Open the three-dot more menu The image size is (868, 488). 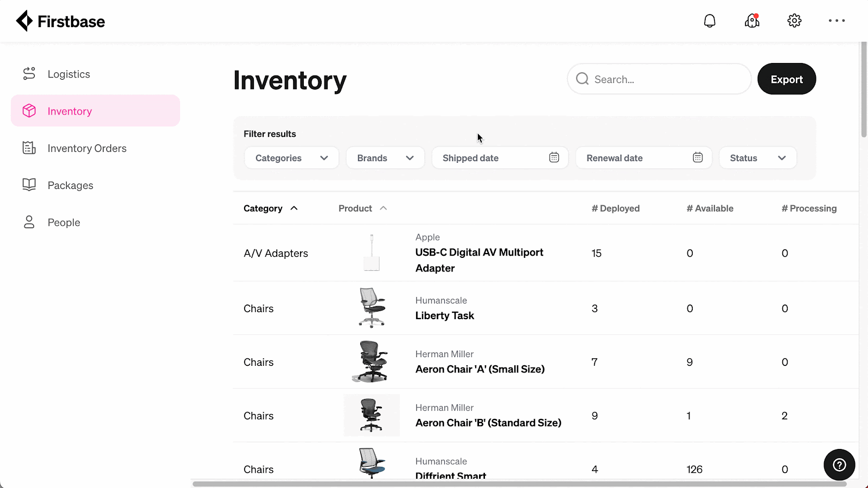[x=837, y=21]
